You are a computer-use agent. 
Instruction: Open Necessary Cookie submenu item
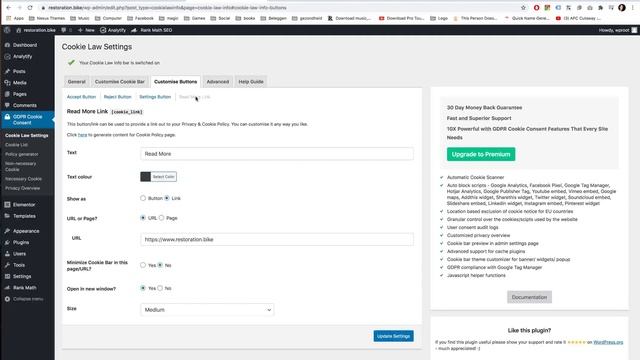(23, 179)
